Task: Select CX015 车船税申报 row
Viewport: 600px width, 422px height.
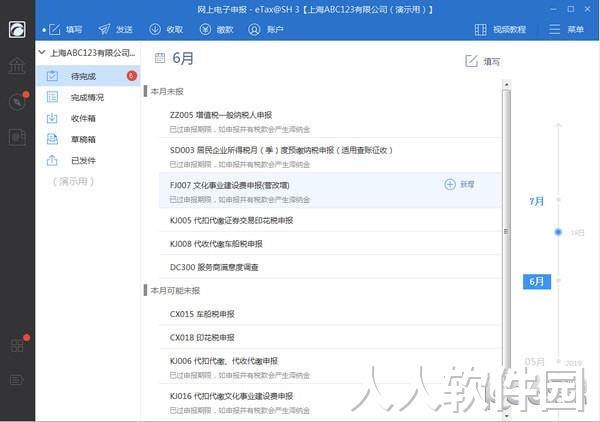Action: (330, 314)
